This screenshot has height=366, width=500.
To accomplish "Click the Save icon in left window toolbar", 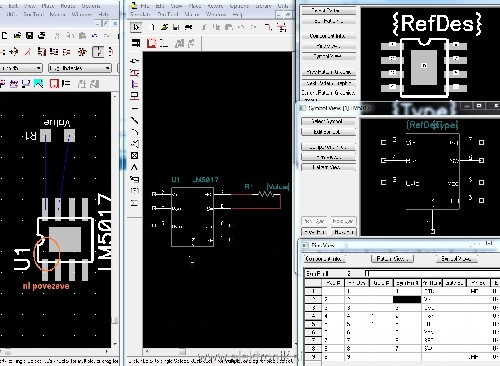I will coord(29,35).
